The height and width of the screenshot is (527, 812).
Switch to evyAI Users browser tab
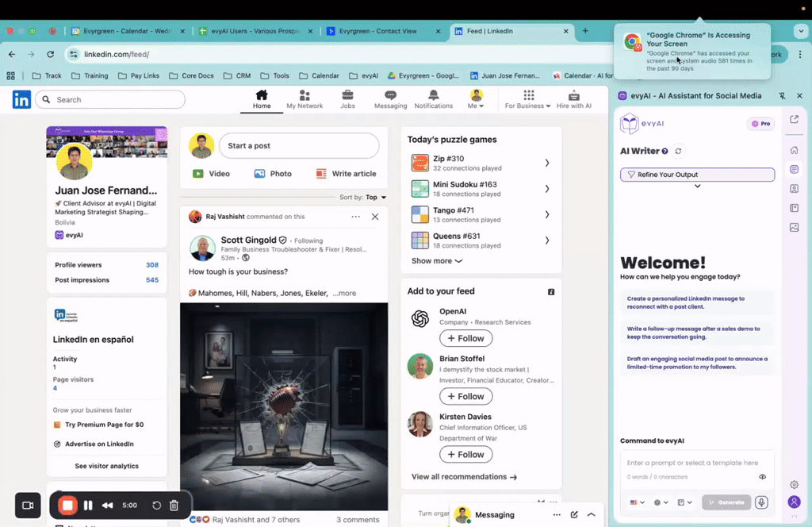tap(256, 31)
